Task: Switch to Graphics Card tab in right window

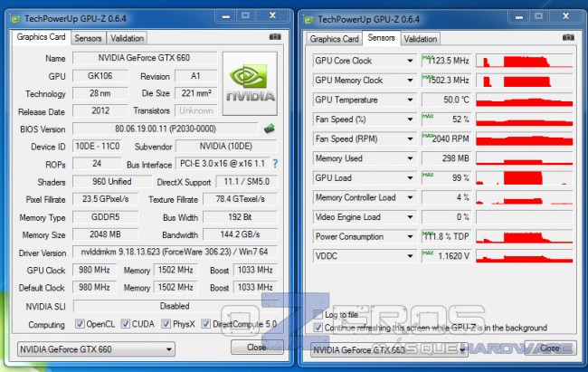Action: [334, 39]
